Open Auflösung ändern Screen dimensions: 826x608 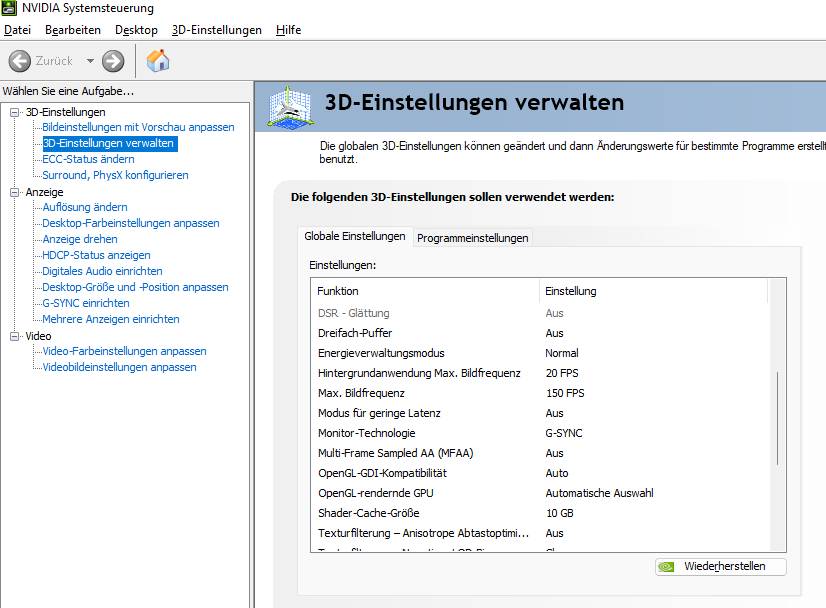pyautogui.click(x=85, y=207)
